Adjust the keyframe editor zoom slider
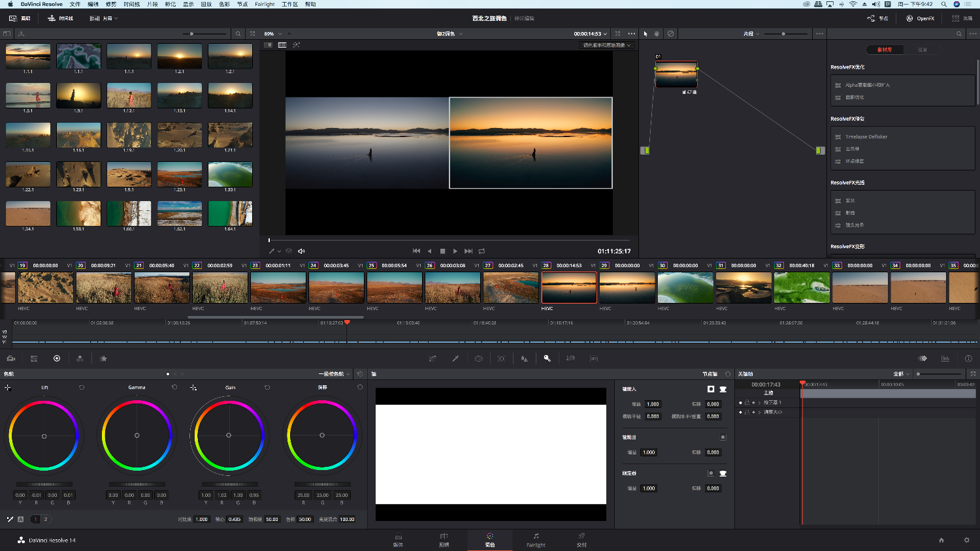 (939, 374)
